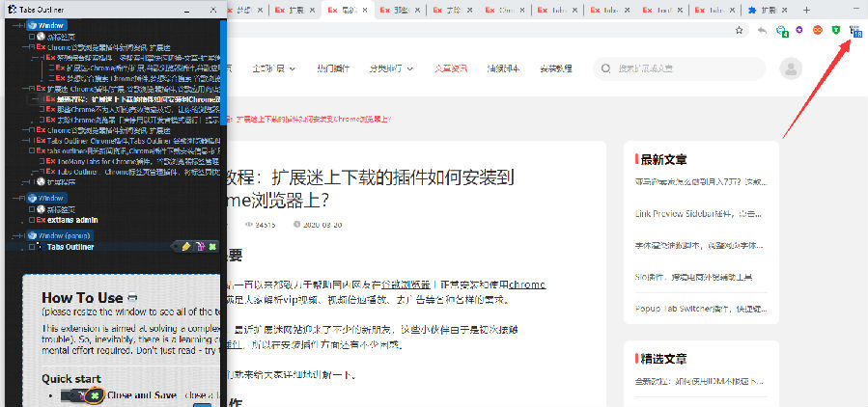The image size is (868, 407).
Task: Click the green close-and-save icon on Tabs Outliner row
Action: (x=212, y=247)
